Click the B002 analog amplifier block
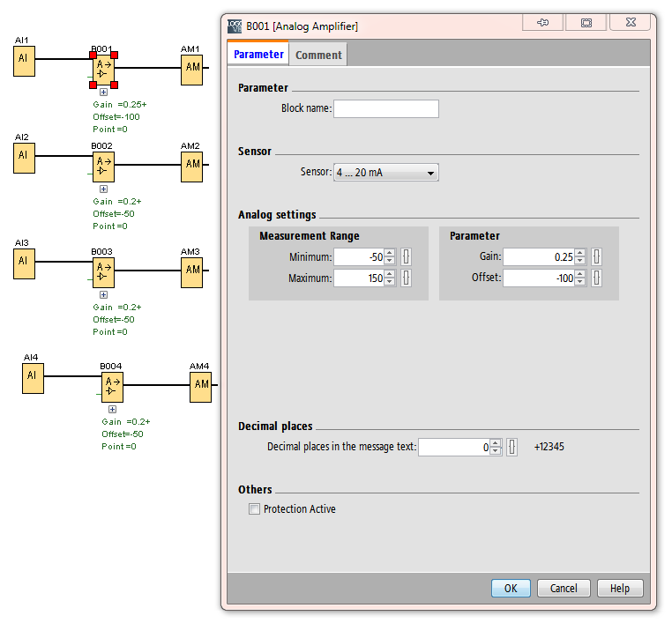The image size is (672, 623). pos(103,166)
